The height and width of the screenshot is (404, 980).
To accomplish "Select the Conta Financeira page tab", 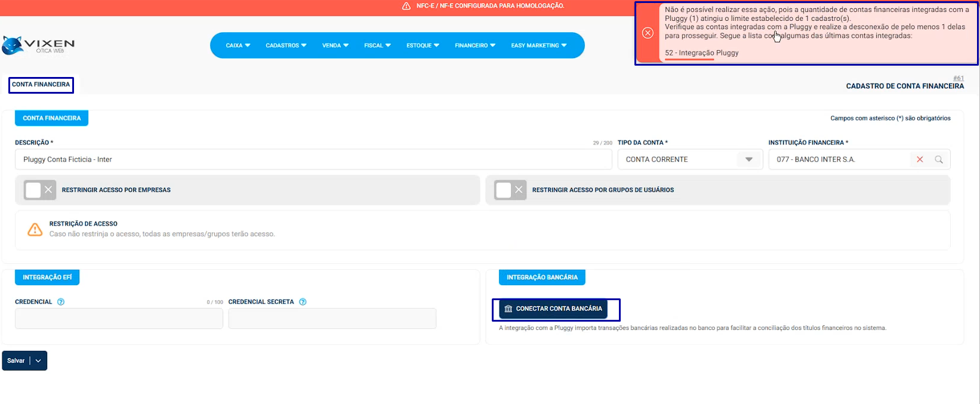I will [41, 84].
